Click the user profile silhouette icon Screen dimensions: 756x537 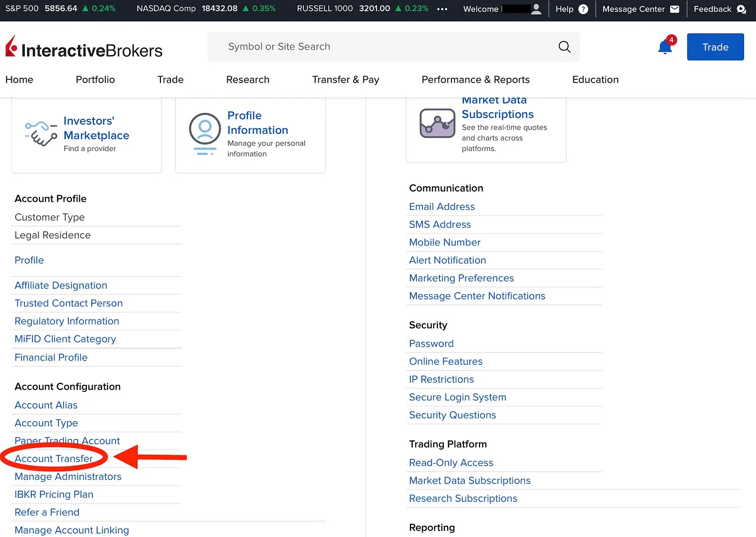tap(536, 9)
